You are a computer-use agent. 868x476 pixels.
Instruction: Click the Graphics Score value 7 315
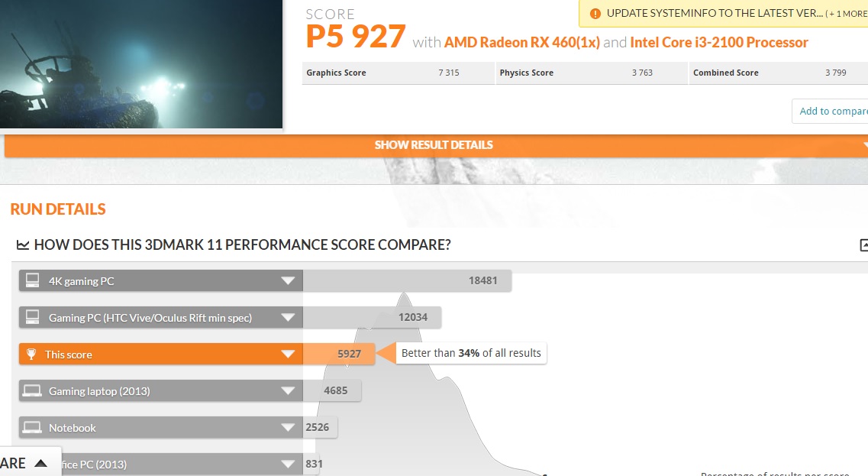point(448,73)
